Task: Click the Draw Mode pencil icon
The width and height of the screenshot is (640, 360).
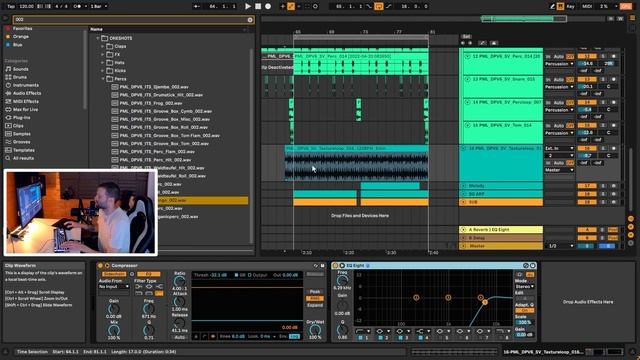Action: [x=552, y=6]
